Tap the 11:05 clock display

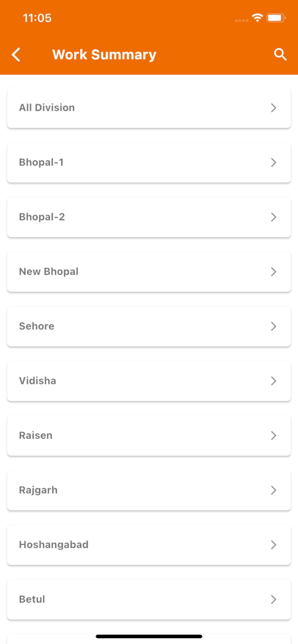(x=37, y=18)
